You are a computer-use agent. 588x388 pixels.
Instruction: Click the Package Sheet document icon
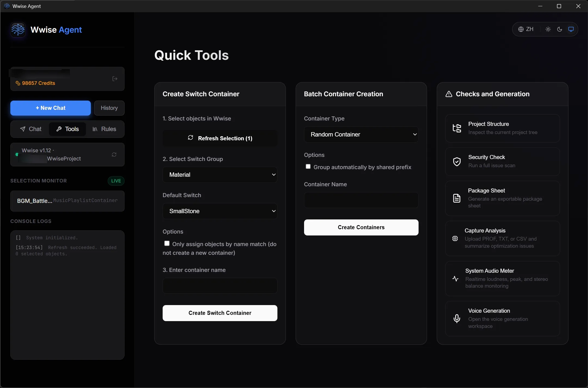coord(457,198)
